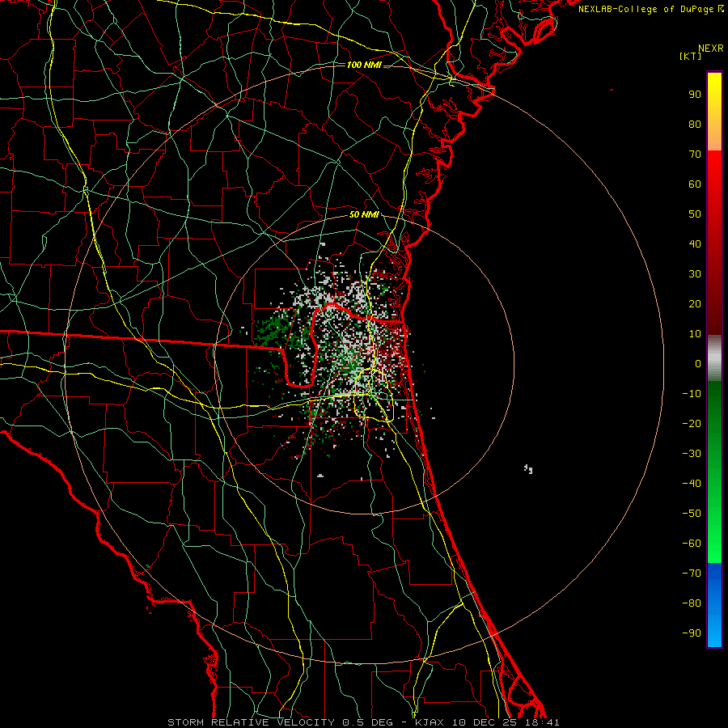Click the gray zero-velocity segment of the color bar
This screenshot has width=728, height=728.
[714, 358]
